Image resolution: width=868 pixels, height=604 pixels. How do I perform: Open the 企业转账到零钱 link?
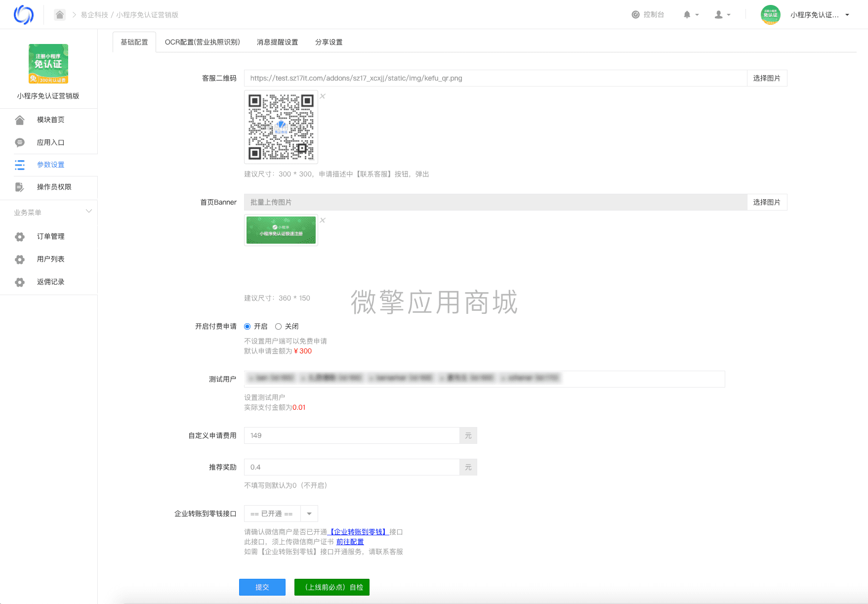(358, 532)
